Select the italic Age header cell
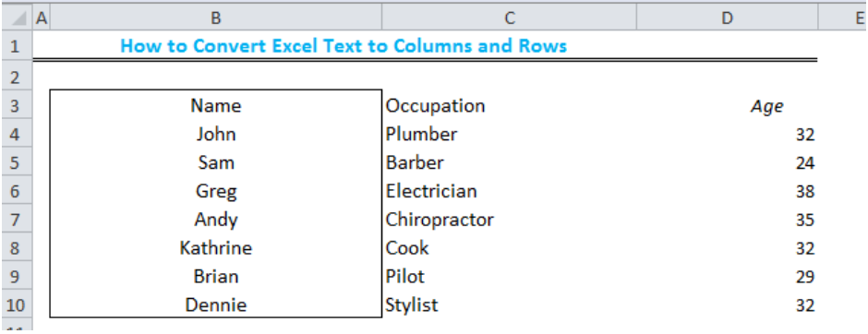The height and width of the screenshot is (334, 868). tap(727, 106)
